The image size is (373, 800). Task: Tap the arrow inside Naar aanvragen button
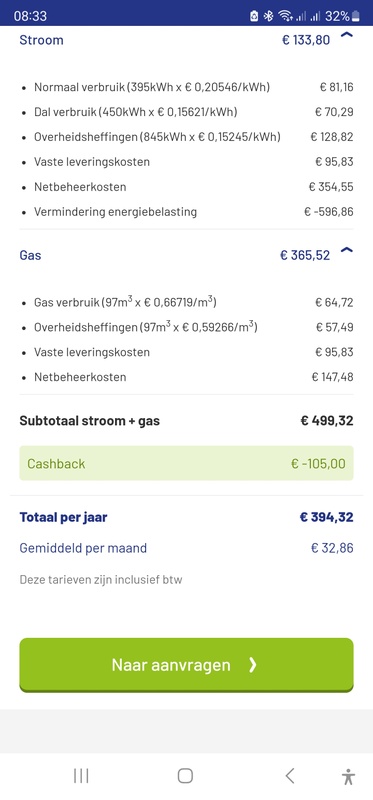pyautogui.click(x=252, y=665)
